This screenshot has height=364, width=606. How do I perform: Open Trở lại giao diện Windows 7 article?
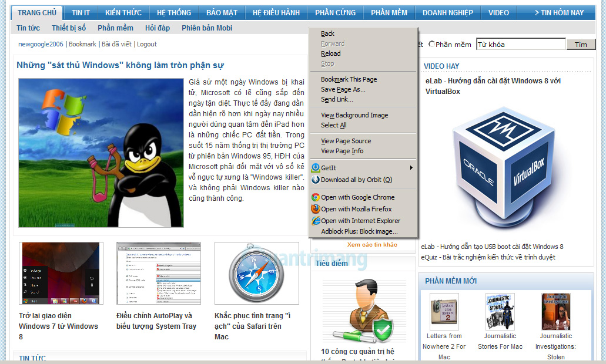point(58,326)
